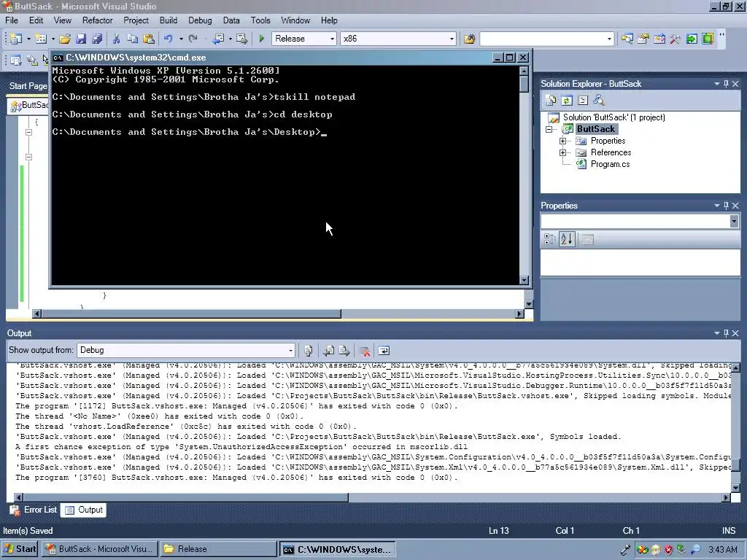Click code editor horizontal scrollbar thumb
The image size is (747, 560).
coord(191,314)
